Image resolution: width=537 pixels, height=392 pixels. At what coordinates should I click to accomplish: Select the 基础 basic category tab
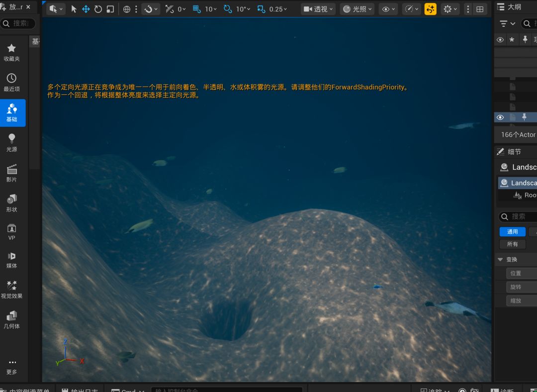(12, 113)
